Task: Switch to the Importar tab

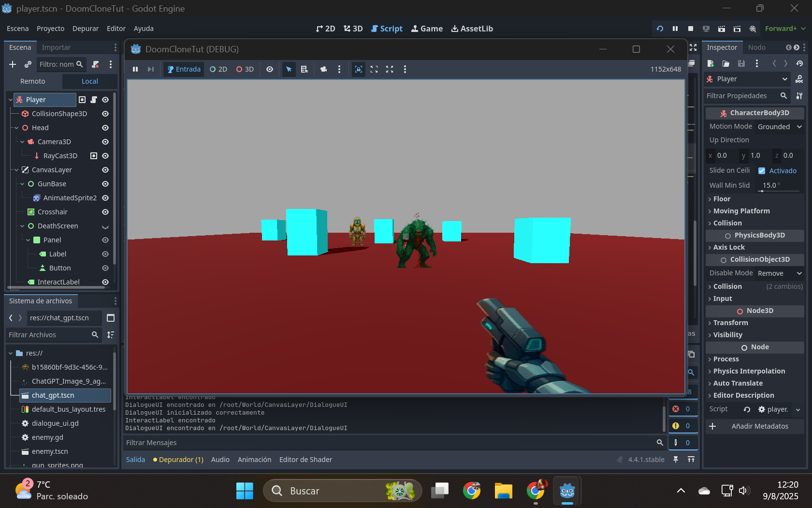Action: point(56,47)
